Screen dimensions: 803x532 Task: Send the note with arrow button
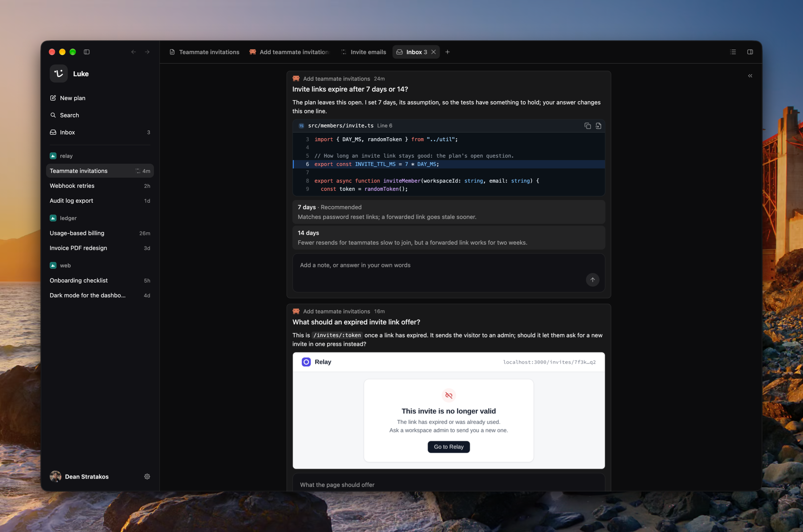(592, 280)
